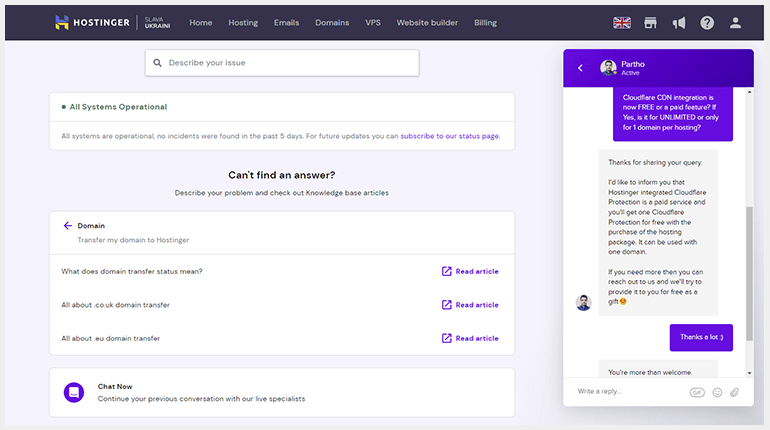Click Partho agent name in chat header
The width and height of the screenshot is (770, 430).
click(x=632, y=64)
